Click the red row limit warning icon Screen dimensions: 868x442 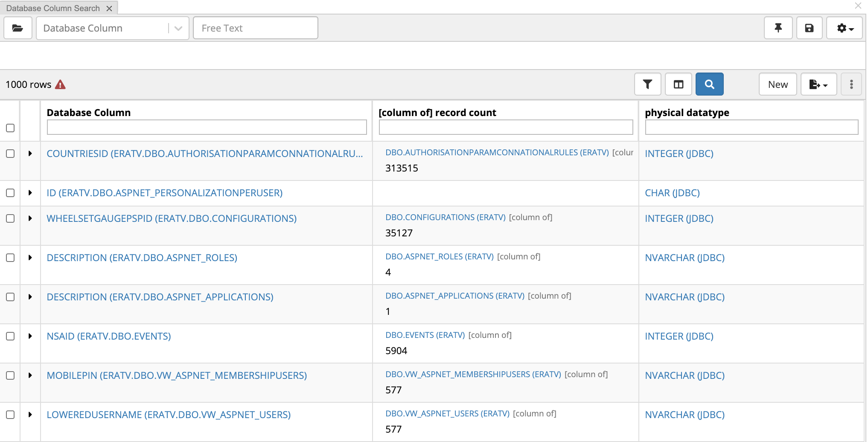[61, 84]
